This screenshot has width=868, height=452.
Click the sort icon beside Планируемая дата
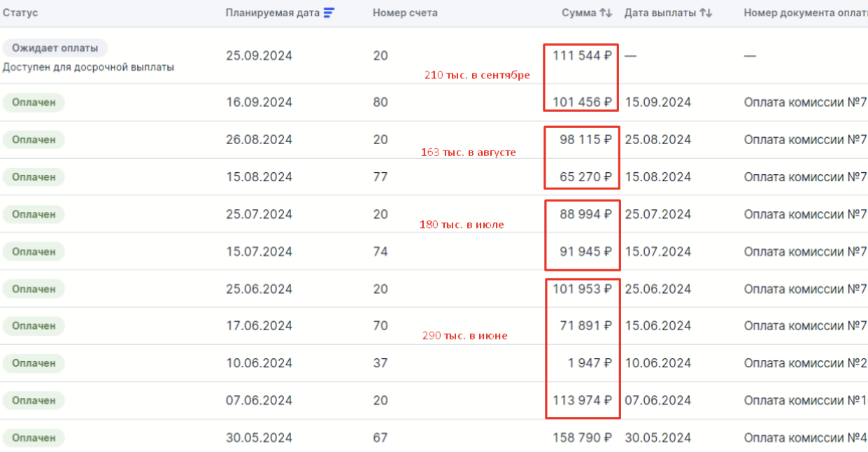(x=329, y=13)
